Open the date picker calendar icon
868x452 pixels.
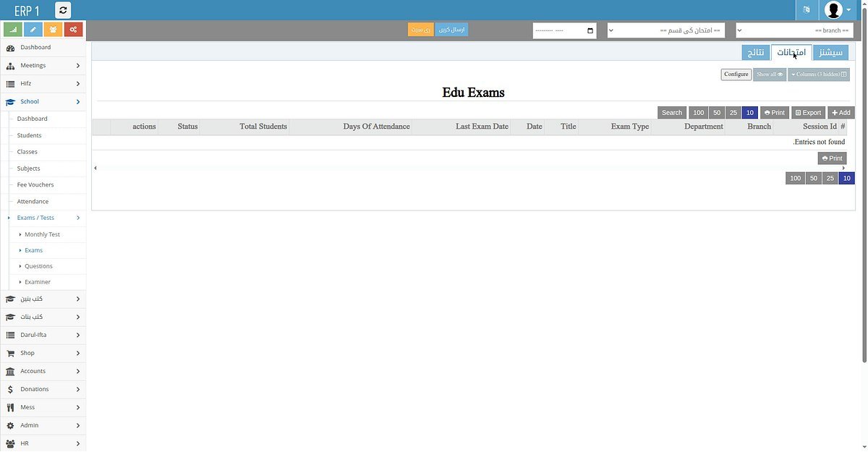pos(590,30)
